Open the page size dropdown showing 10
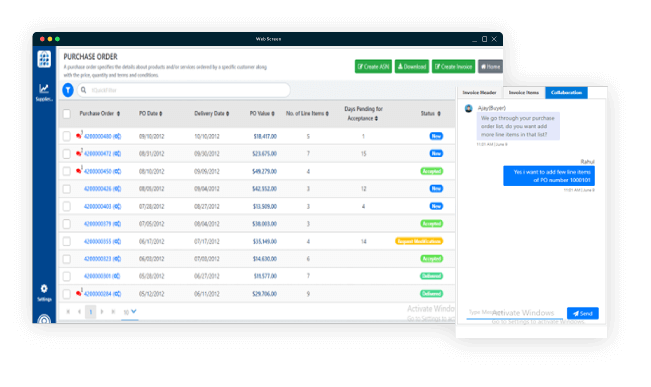651x387 pixels. coord(130,312)
